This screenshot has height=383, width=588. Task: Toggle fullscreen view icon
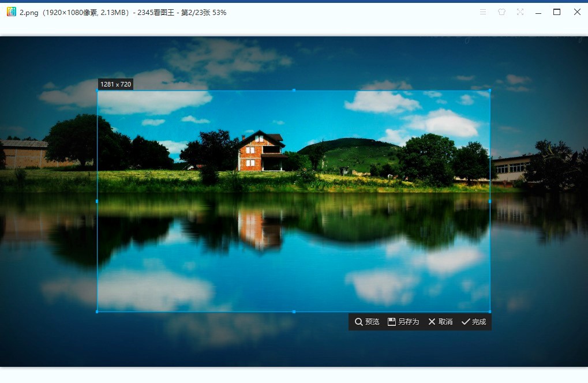(x=520, y=12)
